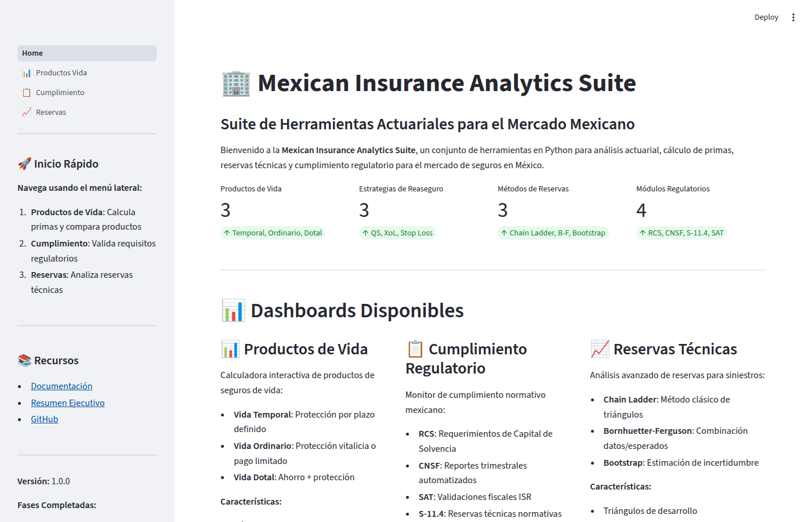Click the books icon beside Recursos
This screenshot has height=522, width=812.
pos(24,360)
